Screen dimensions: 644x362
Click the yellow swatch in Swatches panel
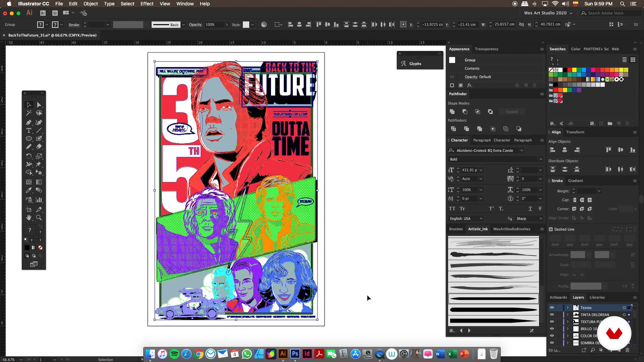[x=574, y=70]
